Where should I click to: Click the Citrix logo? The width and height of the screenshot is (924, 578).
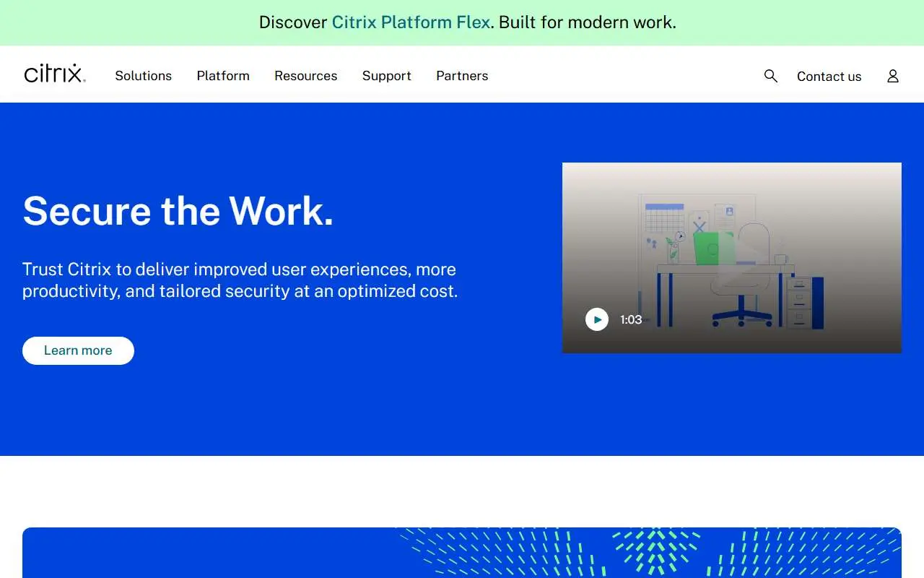coord(55,74)
